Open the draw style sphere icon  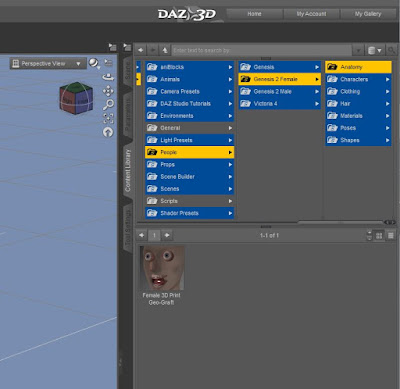click(x=94, y=63)
